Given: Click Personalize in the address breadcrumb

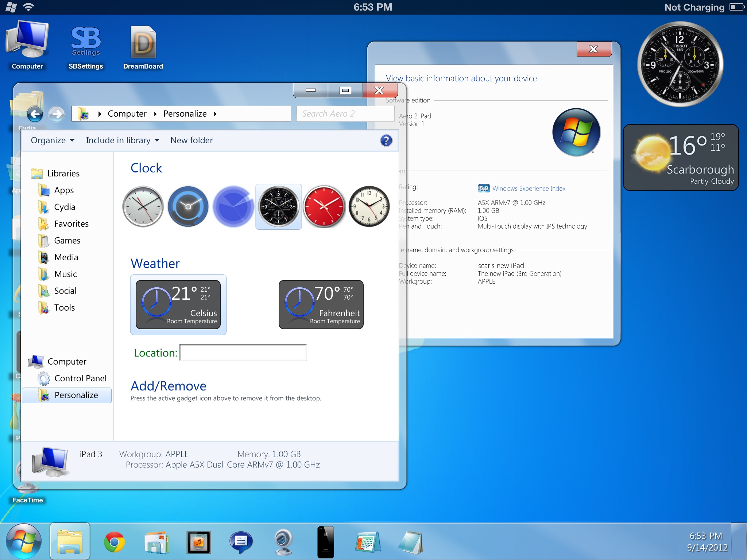Looking at the screenshot, I should pos(185,114).
